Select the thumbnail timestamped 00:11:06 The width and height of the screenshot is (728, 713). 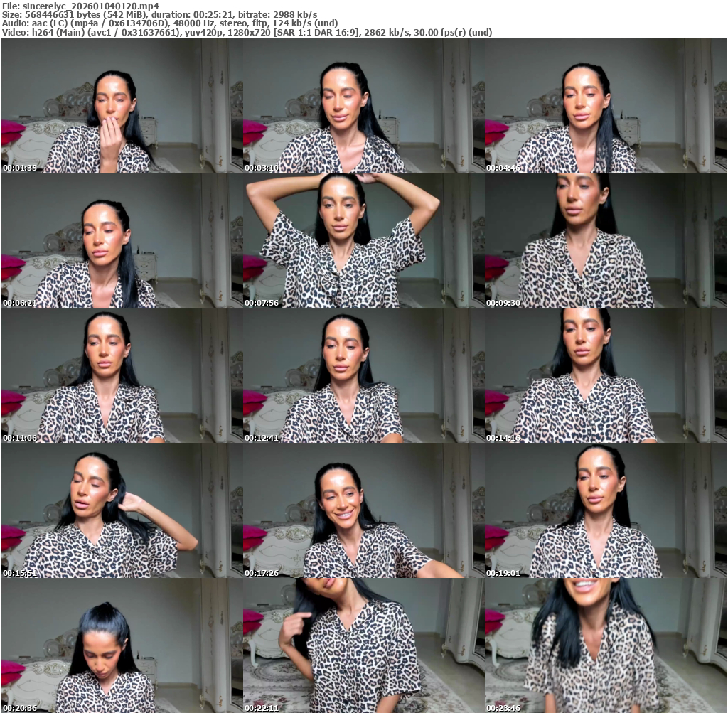coord(122,375)
